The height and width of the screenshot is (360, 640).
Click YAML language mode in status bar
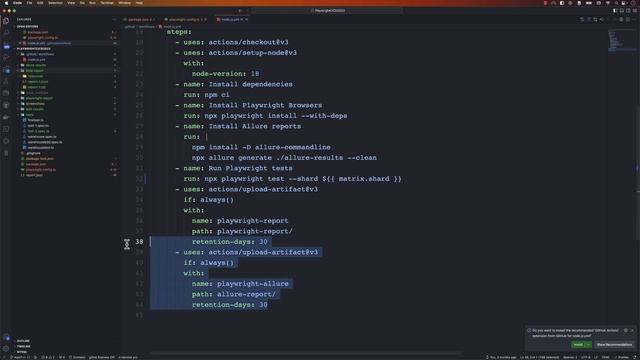pyautogui.click(x=606, y=357)
